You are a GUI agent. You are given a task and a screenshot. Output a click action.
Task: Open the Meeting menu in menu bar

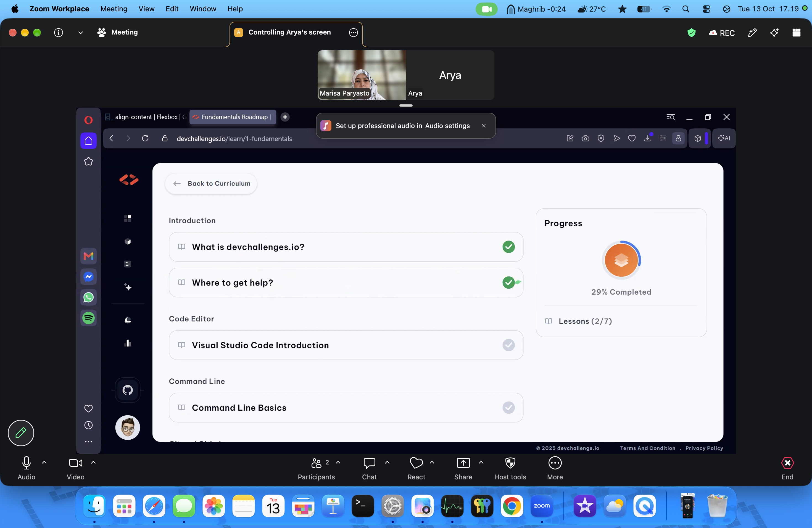click(114, 9)
